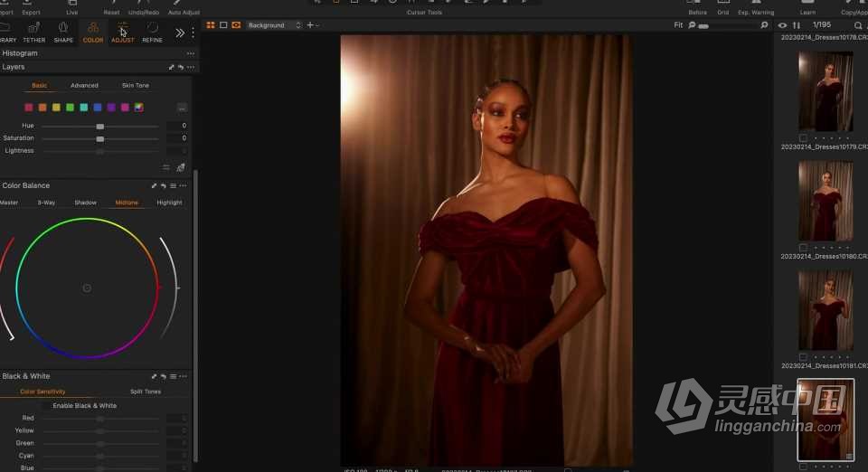Open Black & White options menu
Screen dimensions: 868x472
(x=184, y=376)
